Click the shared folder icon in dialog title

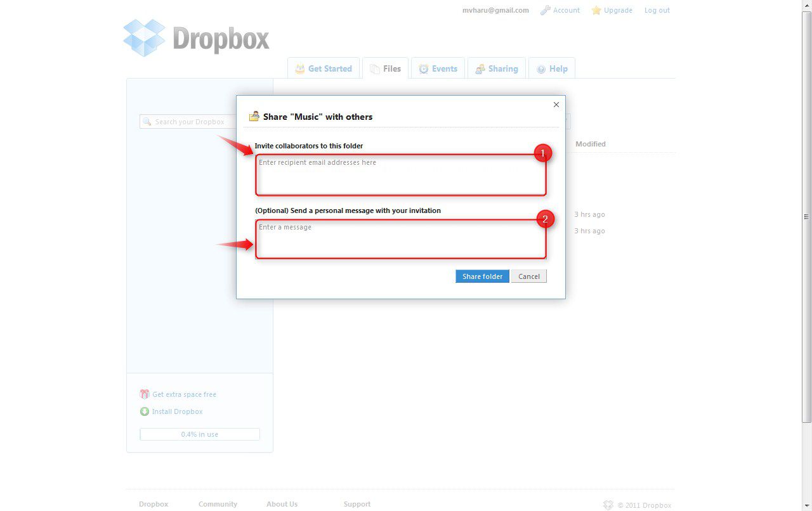click(254, 116)
